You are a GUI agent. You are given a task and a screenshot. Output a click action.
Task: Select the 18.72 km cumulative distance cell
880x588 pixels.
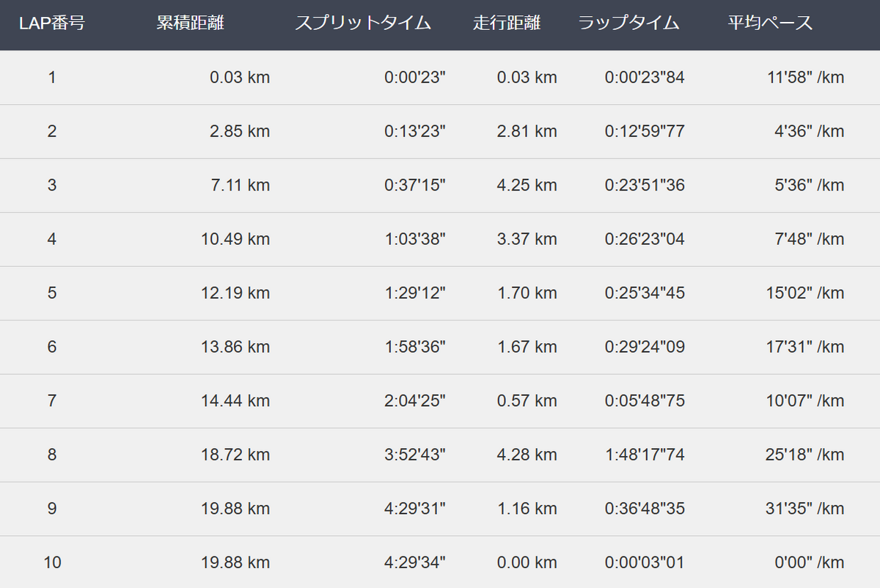[x=235, y=455]
